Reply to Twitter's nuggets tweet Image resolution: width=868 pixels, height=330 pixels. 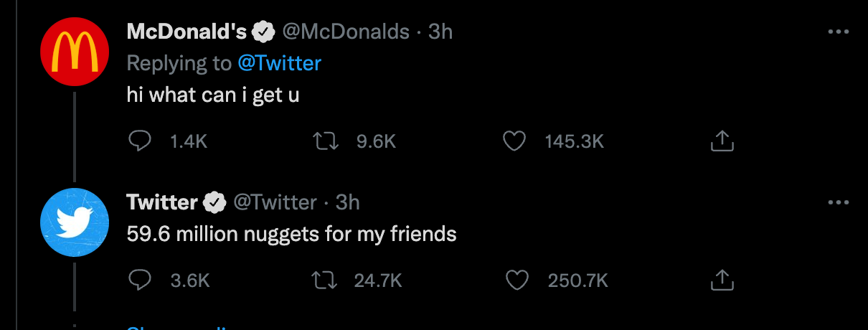click(x=139, y=280)
